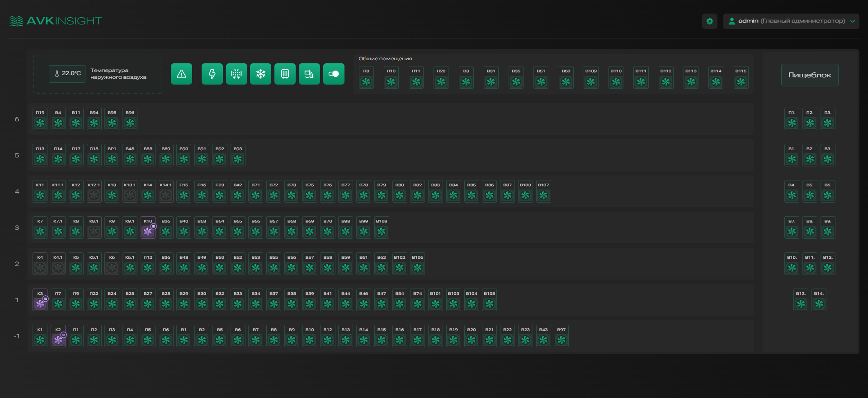Open fan unit П8 in common rooms
This screenshot has height=398, width=868.
[x=366, y=77]
